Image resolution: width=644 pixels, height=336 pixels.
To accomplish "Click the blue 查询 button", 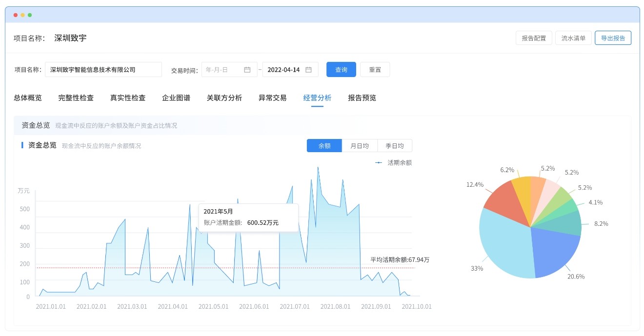I will (341, 70).
